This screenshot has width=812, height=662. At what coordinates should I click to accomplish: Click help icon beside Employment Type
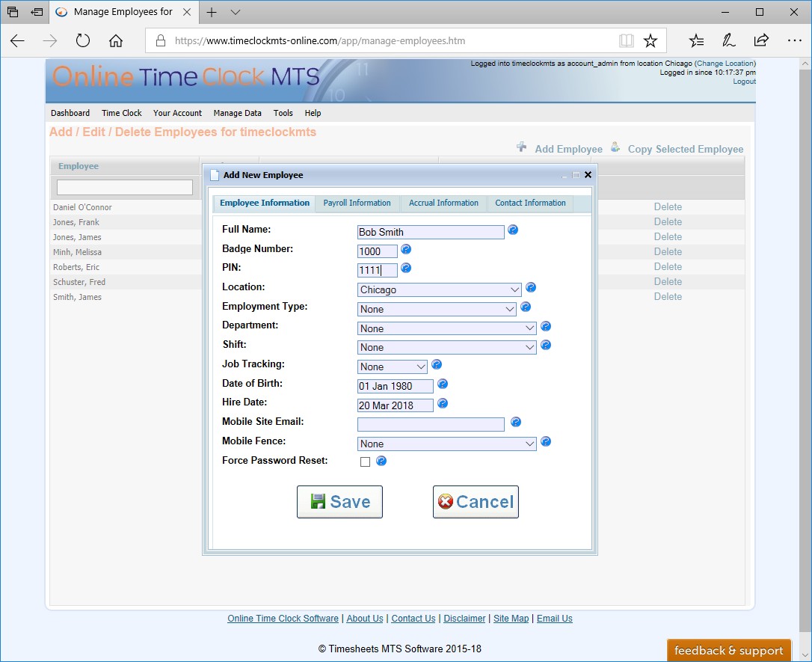pos(526,307)
